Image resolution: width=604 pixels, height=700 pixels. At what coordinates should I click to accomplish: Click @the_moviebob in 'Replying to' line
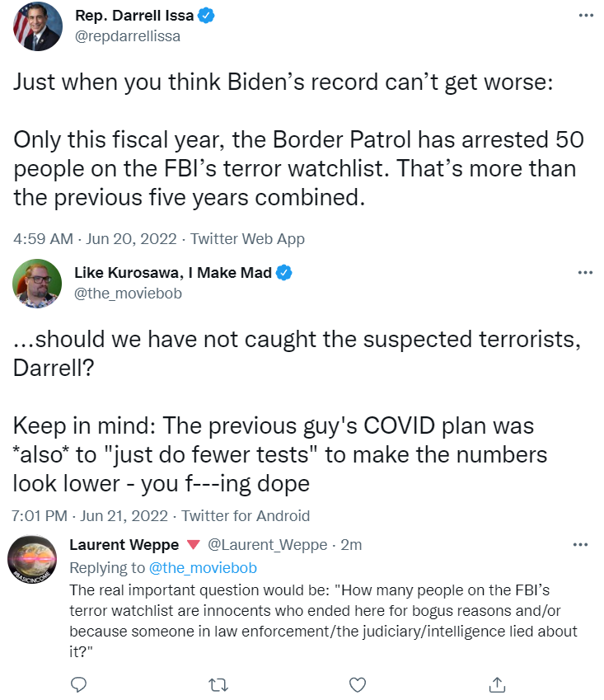(203, 567)
